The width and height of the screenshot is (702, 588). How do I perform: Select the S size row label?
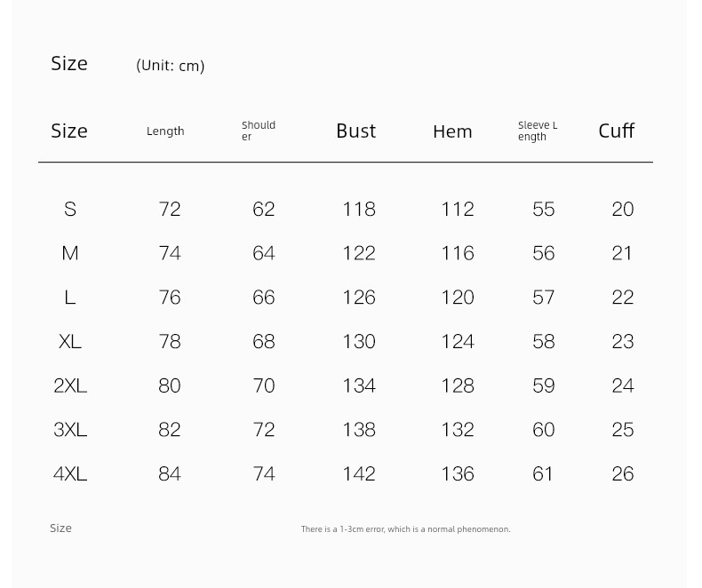pyautogui.click(x=70, y=209)
